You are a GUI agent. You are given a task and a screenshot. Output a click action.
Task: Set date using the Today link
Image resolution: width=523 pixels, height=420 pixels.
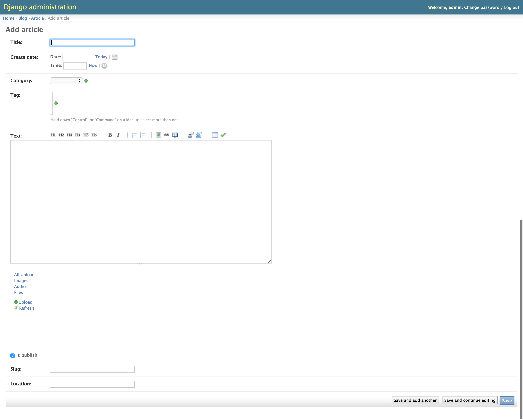101,57
